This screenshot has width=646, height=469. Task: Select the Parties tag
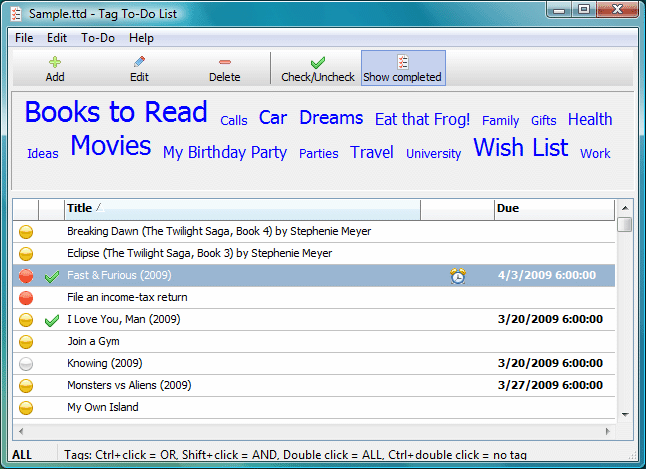(x=318, y=154)
